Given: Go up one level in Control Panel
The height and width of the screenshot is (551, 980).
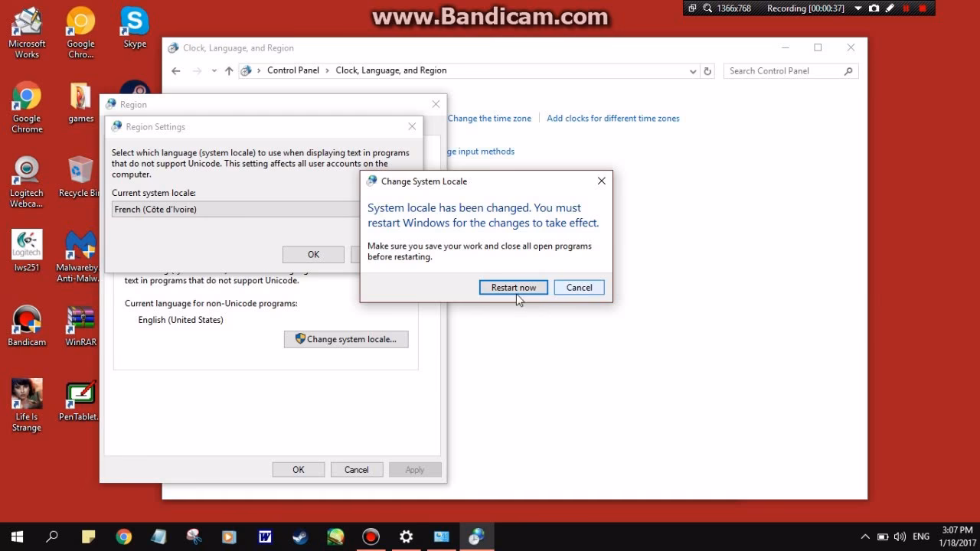Looking at the screenshot, I should (228, 70).
